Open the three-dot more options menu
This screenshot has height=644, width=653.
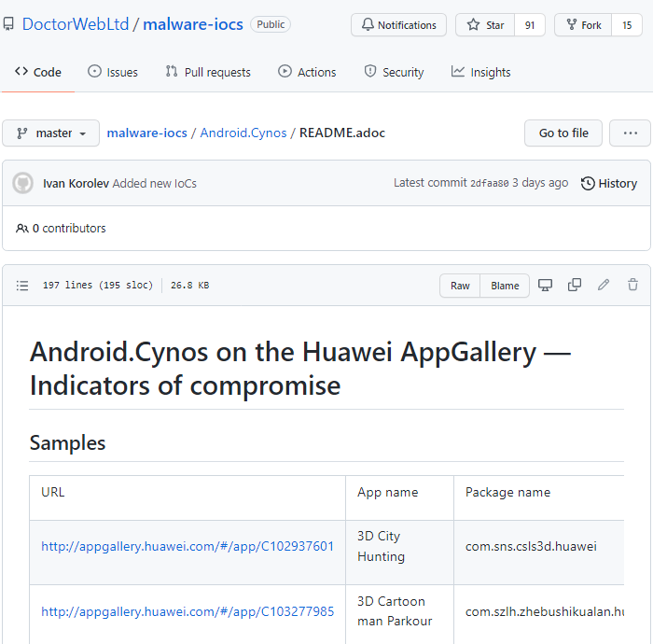(x=630, y=133)
